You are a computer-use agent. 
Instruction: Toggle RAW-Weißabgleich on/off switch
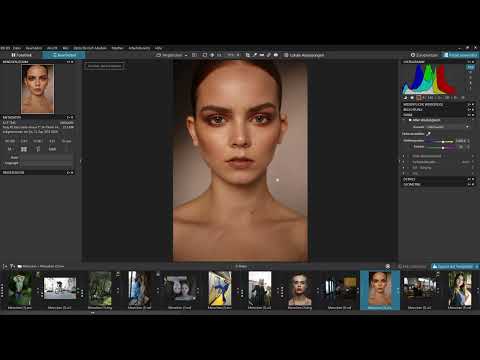coord(410,120)
